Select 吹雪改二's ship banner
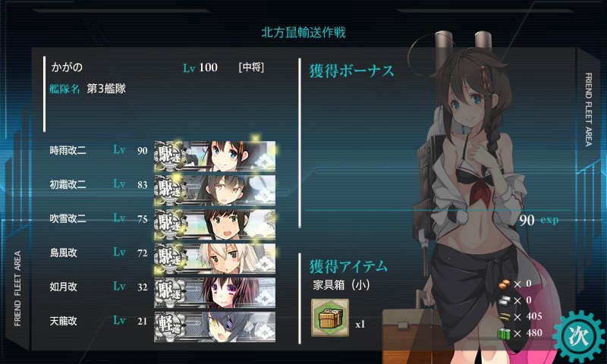Image resolution: width=607 pixels, height=364 pixels. click(x=215, y=224)
